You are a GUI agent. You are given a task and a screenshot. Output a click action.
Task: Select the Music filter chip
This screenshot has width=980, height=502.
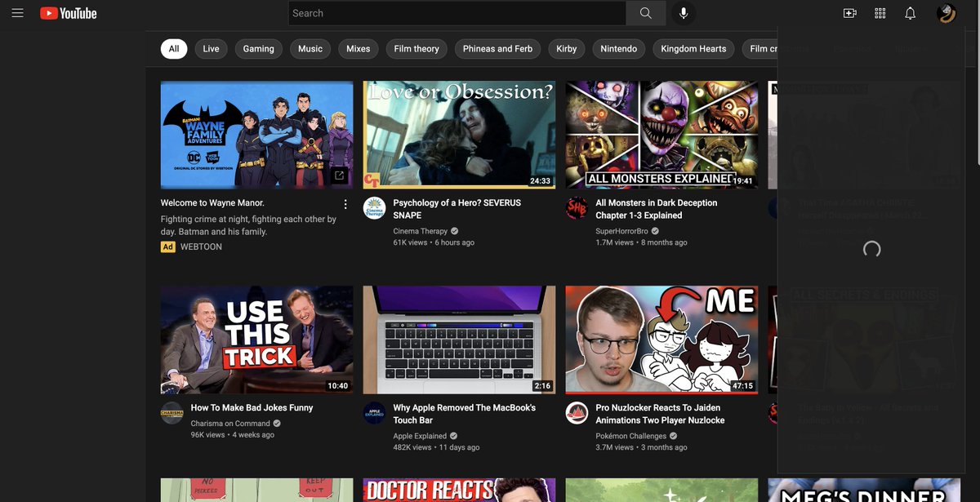tap(310, 49)
